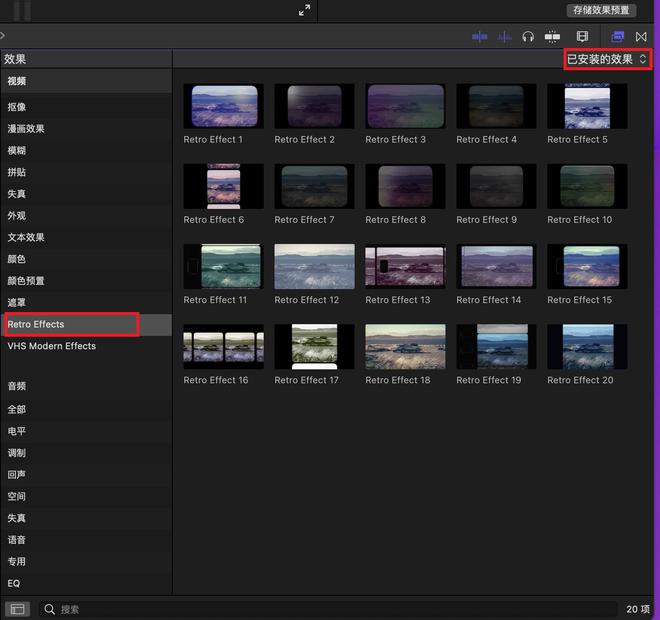This screenshot has width=660, height=620.
Task: Click the 存储效果预置 button
Action: (602, 10)
